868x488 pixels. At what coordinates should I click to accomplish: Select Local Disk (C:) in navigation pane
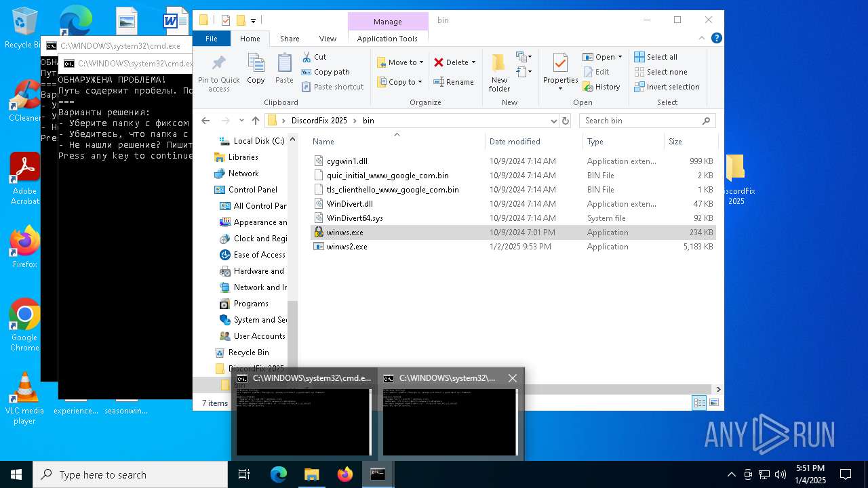[258, 141]
